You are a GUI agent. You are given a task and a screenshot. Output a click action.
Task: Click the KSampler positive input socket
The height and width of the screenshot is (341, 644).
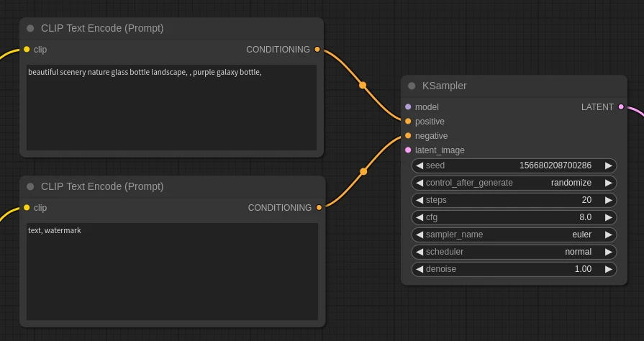point(408,122)
